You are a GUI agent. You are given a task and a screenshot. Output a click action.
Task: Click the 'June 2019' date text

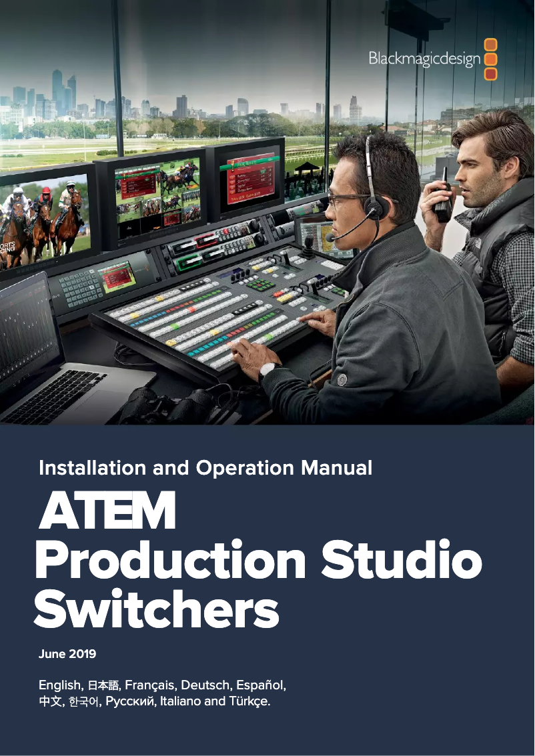coord(69,655)
